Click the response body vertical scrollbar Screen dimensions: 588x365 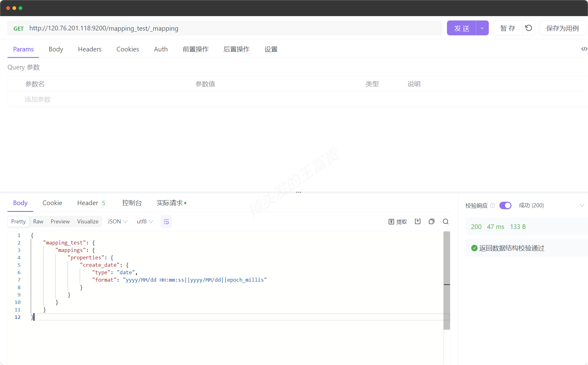point(447,280)
